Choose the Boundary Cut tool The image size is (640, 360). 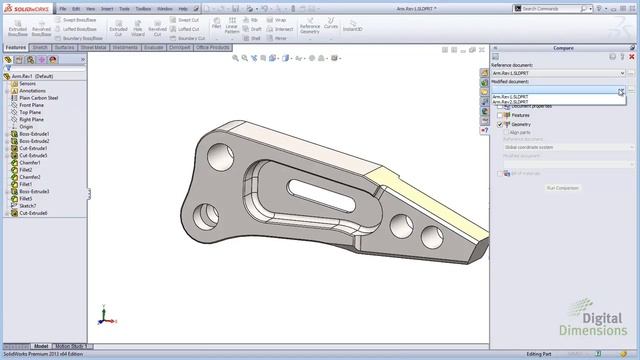pyautogui.click(x=187, y=38)
